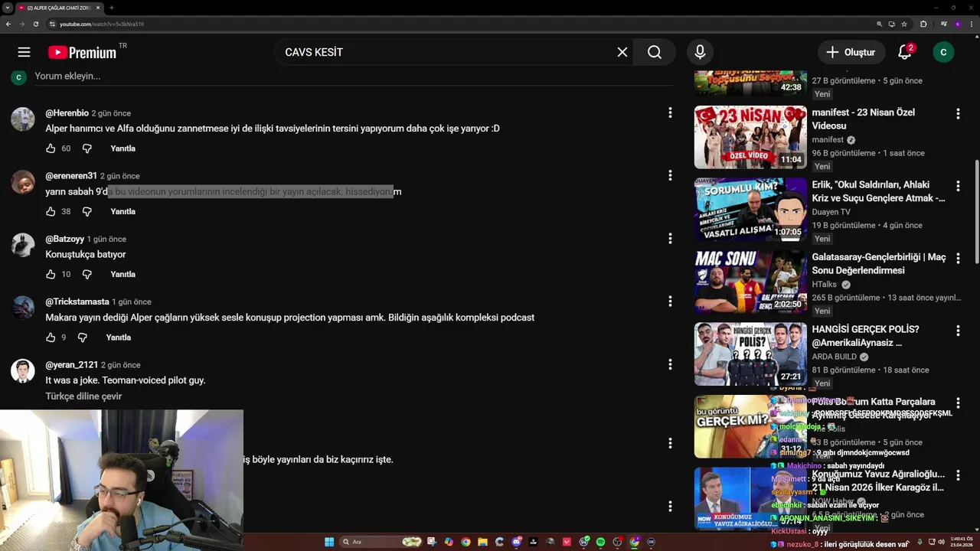Bookmark this page with star icon
Viewport: 980px width, 551px height.
coord(904,24)
